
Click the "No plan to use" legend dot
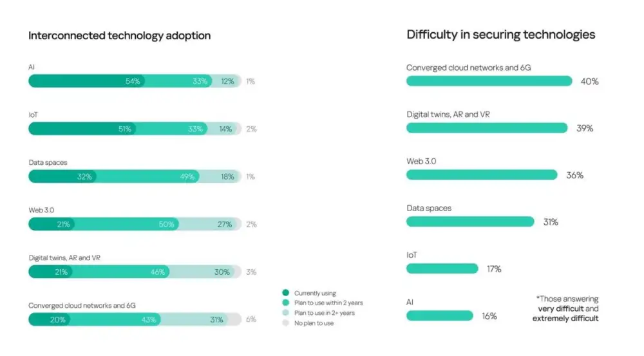pyautogui.click(x=286, y=323)
